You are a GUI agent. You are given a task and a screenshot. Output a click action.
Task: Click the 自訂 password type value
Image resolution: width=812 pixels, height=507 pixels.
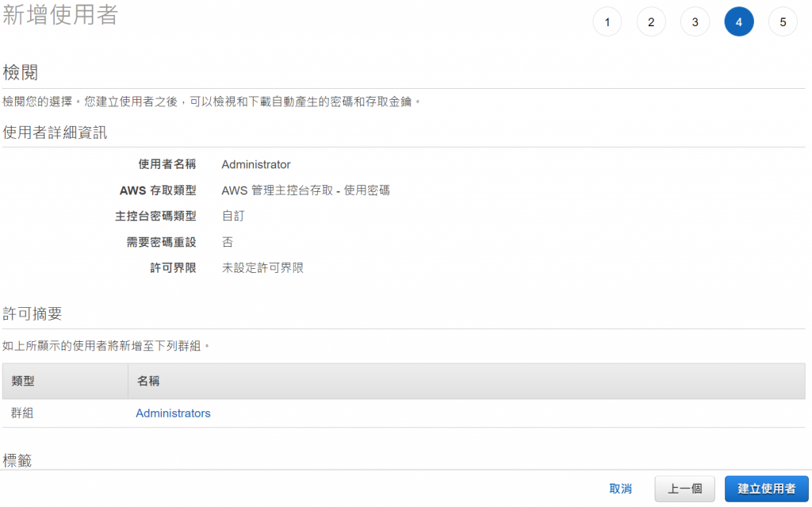(x=233, y=216)
